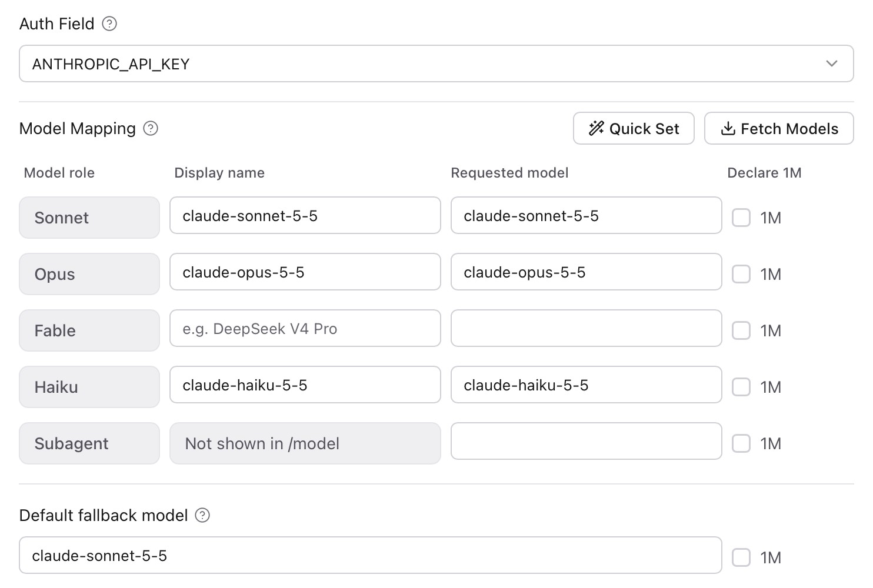Focus the Opus display name field
This screenshot has width=873, height=588.
point(305,272)
